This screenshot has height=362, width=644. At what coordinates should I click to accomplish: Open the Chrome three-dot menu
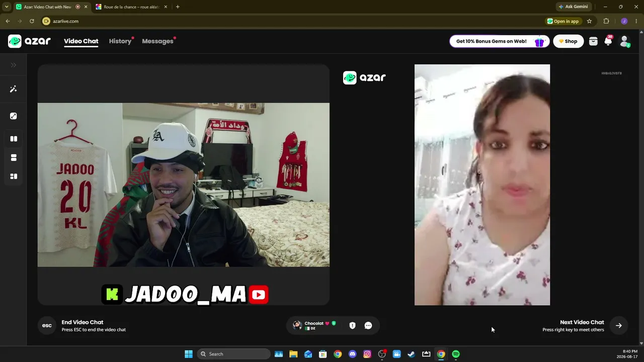tap(636, 21)
